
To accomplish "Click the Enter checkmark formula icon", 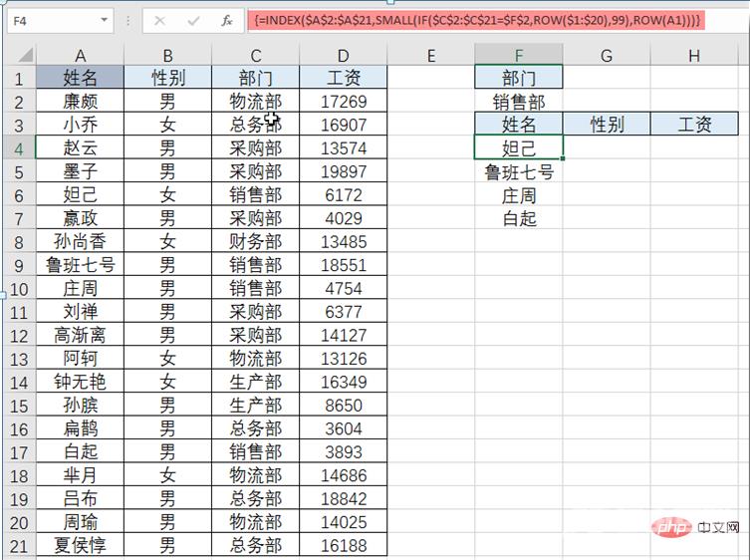I will point(193,21).
